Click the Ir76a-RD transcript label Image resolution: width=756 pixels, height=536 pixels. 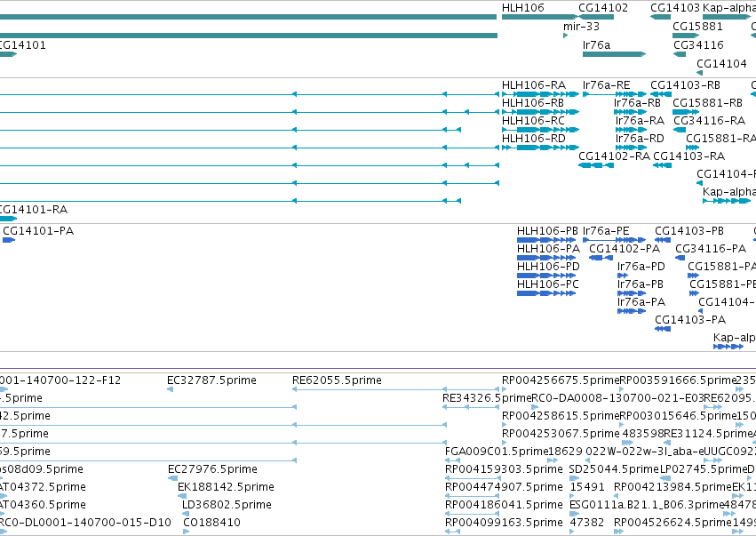[x=640, y=139]
